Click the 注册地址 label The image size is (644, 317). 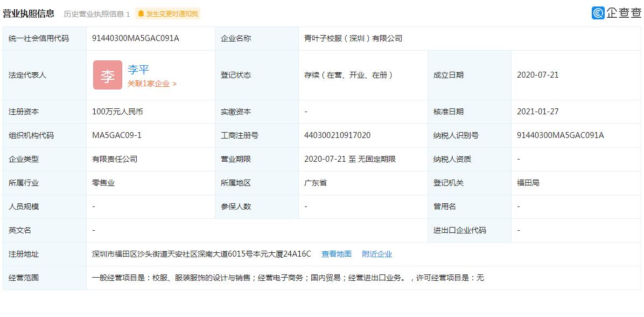coord(23,254)
